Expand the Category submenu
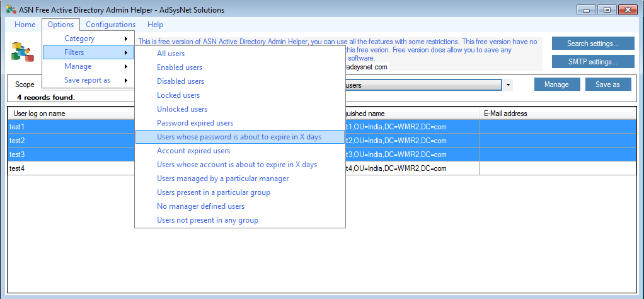This screenshot has width=644, height=299. coord(88,38)
